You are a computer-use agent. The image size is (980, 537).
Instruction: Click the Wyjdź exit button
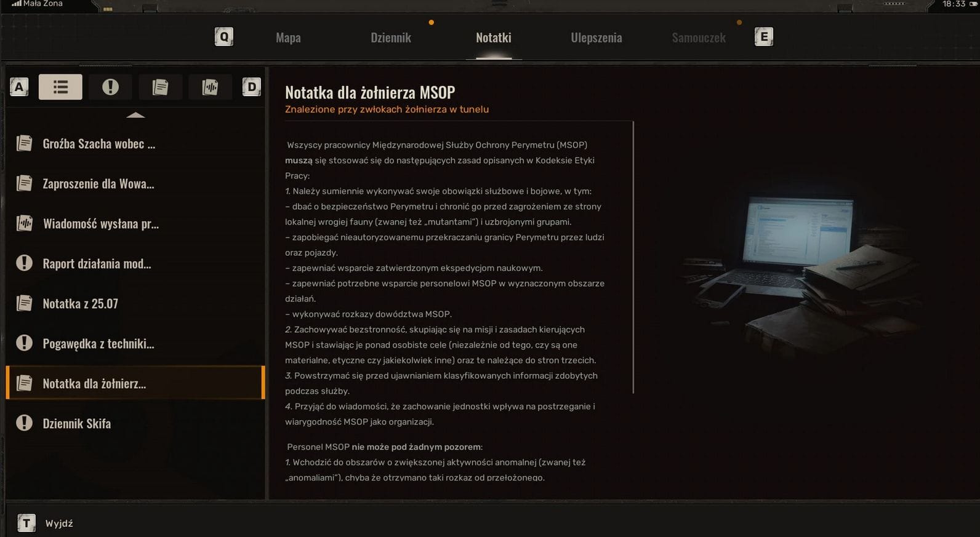(x=59, y=523)
